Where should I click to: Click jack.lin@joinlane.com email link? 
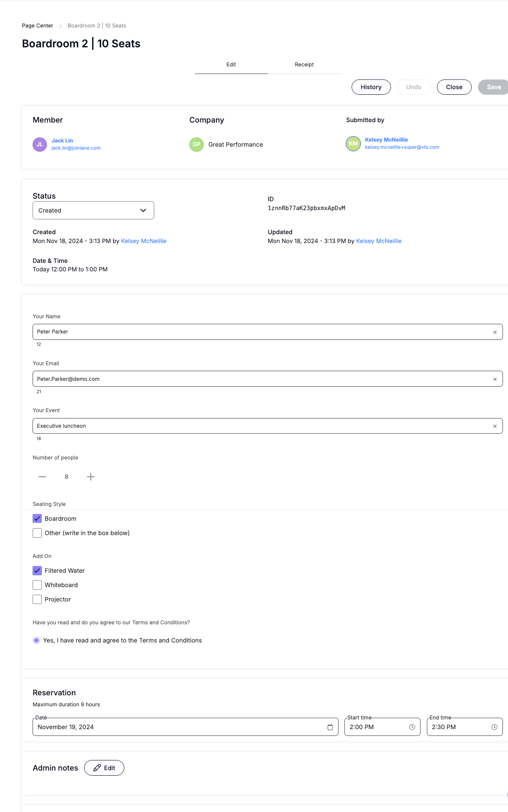(x=76, y=148)
